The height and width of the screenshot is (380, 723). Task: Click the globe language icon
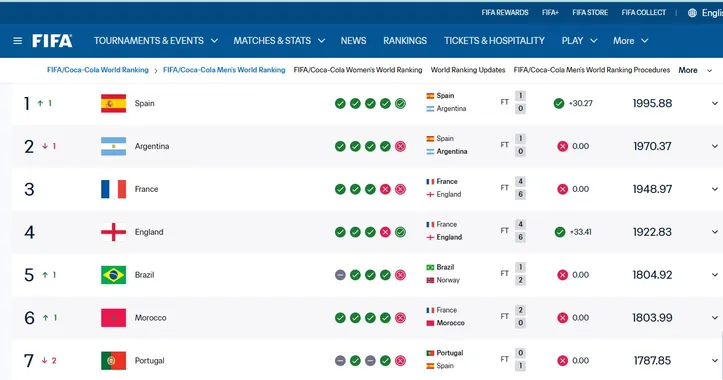coord(692,13)
